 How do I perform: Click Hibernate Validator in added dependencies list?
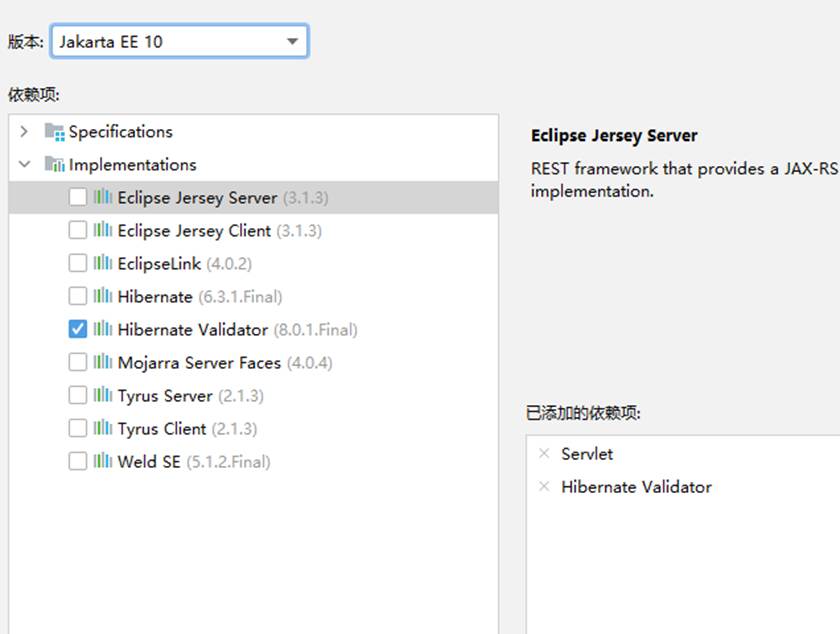click(x=636, y=487)
